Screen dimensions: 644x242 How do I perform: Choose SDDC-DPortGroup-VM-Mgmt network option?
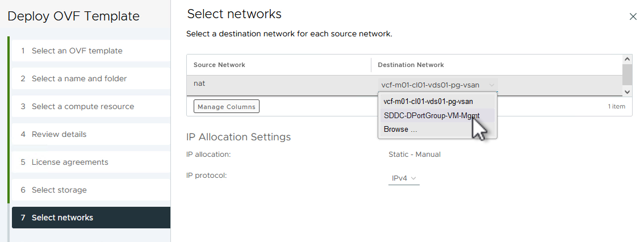tap(432, 115)
